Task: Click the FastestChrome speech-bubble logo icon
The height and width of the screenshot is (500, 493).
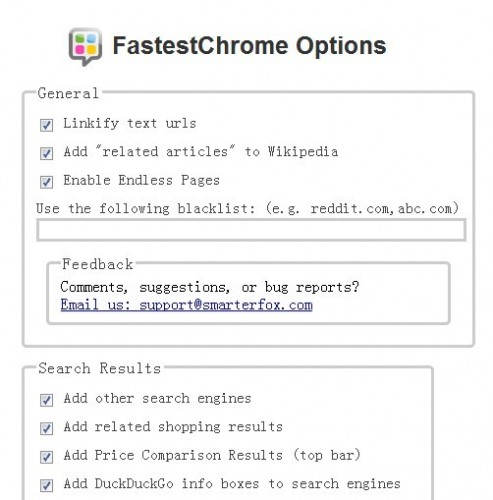Action: 85,47
